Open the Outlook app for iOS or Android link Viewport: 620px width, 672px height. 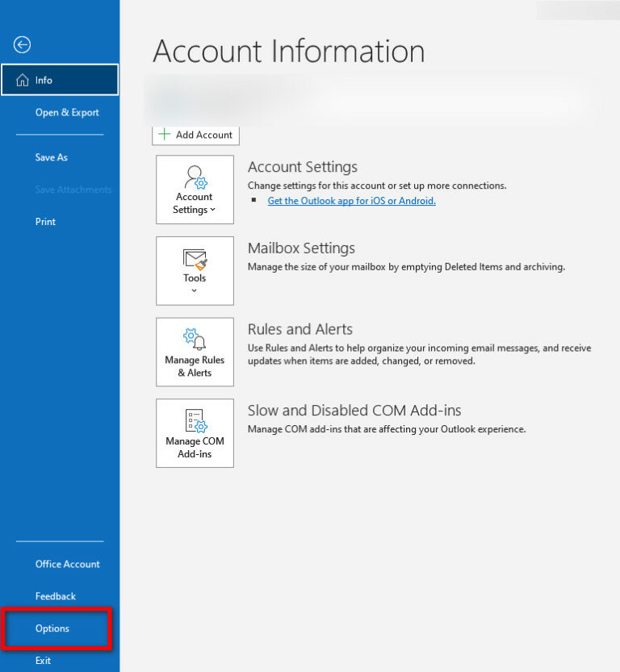(x=352, y=201)
